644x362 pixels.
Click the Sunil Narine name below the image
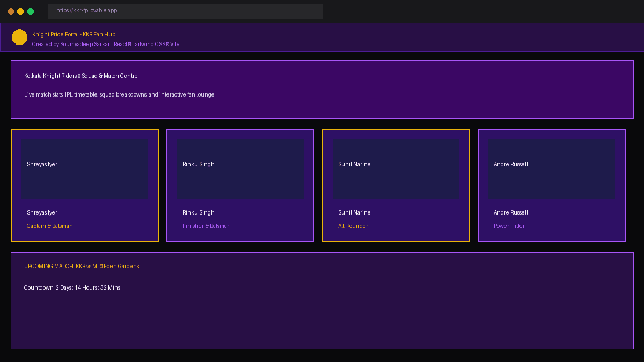pos(354,212)
